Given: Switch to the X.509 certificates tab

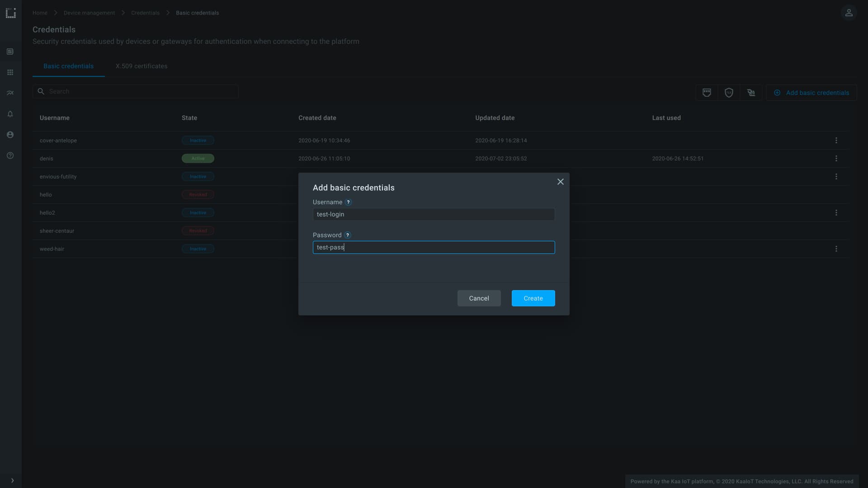Looking at the screenshot, I should tap(142, 66).
